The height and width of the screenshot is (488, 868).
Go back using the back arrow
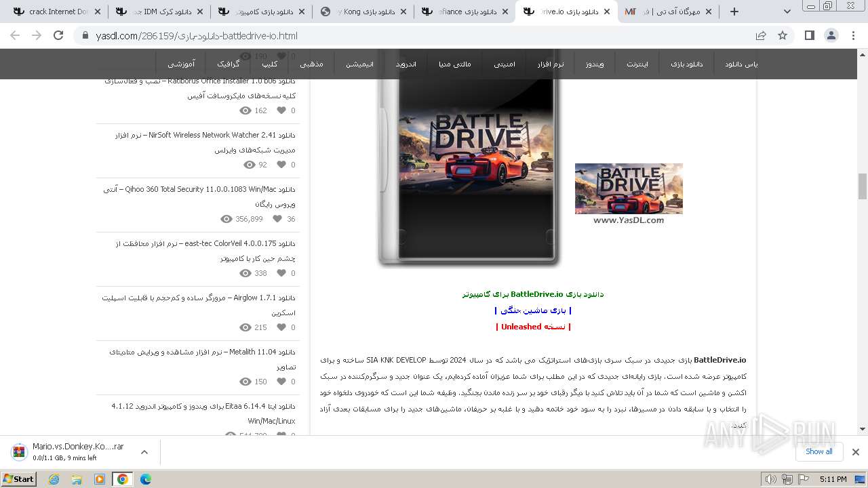tap(15, 35)
